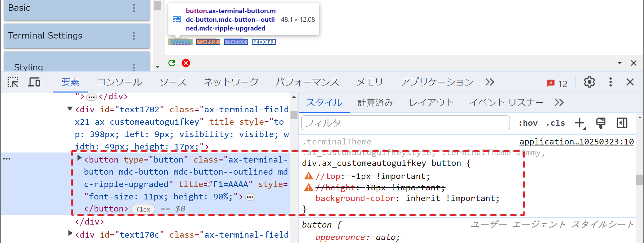Toggle the device toolbar icon
The image size is (644, 243).
tap(34, 82)
